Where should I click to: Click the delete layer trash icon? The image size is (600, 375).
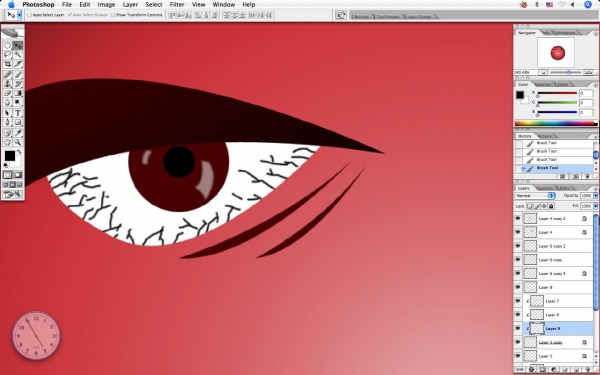(587, 370)
